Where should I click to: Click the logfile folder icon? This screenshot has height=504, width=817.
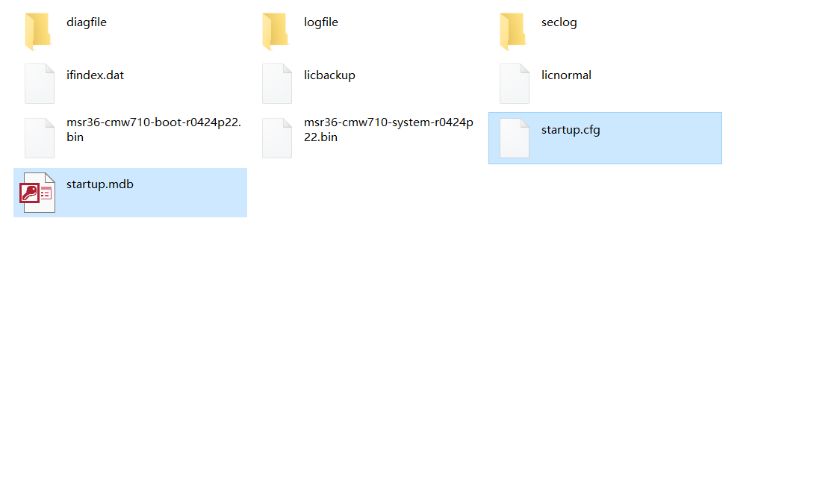tap(276, 31)
